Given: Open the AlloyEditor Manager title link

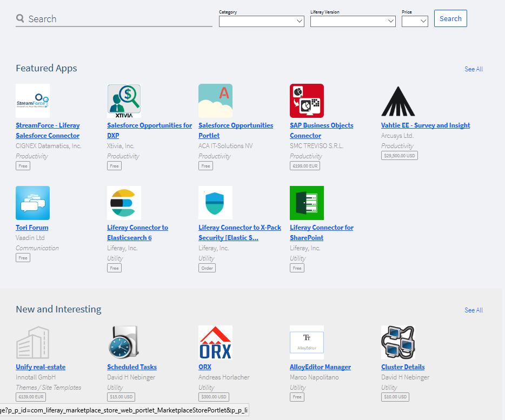Looking at the screenshot, I should pos(320,367).
